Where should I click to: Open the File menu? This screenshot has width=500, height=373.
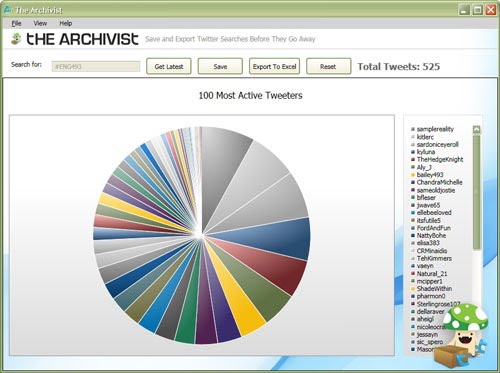click(x=16, y=23)
